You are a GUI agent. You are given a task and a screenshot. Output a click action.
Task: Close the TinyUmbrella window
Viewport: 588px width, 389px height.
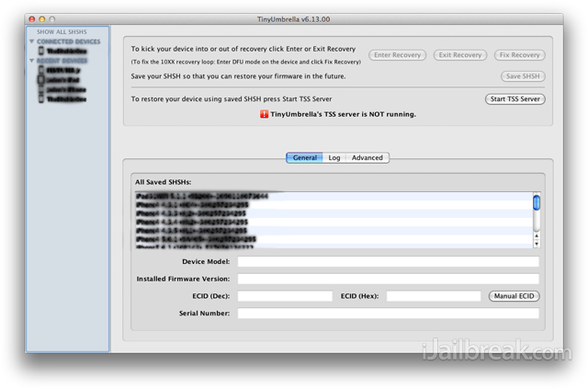(32, 19)
